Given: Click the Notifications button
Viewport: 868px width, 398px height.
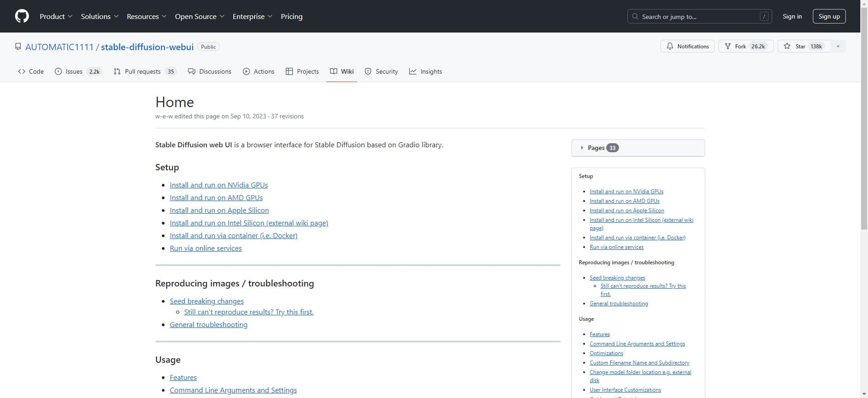Looking at the screenshot, I should (688, 46).
